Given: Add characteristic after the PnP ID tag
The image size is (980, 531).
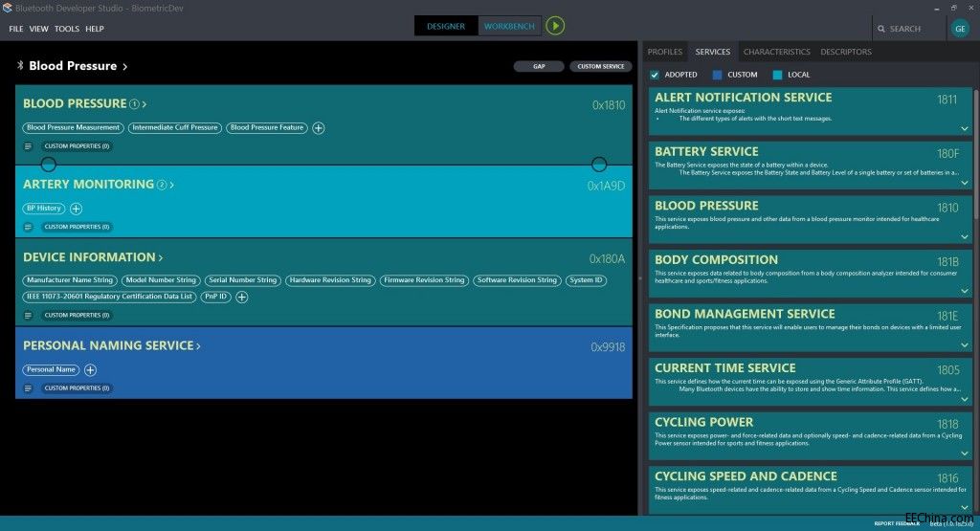Looking at the screenshot, I should [x=242, y=298].
